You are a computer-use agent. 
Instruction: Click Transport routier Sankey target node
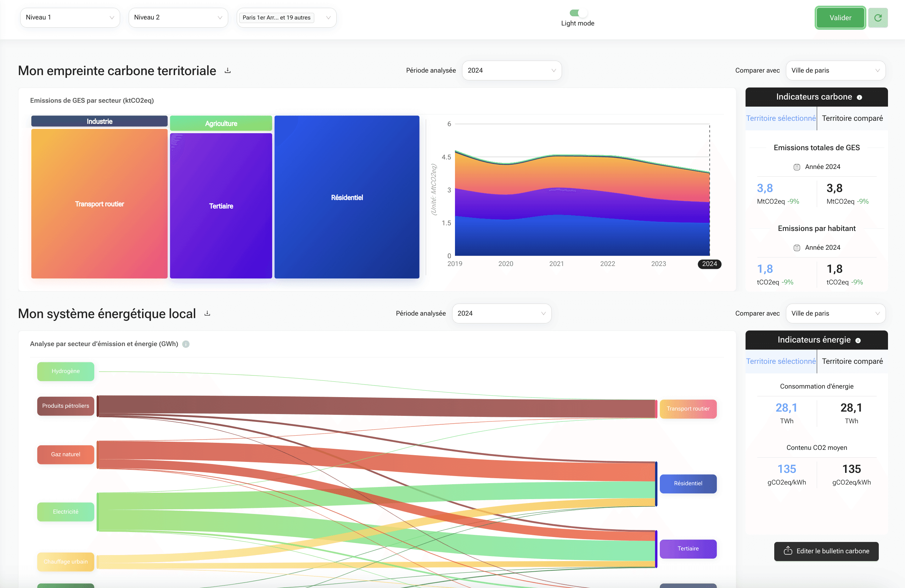[x=688, y=409]
